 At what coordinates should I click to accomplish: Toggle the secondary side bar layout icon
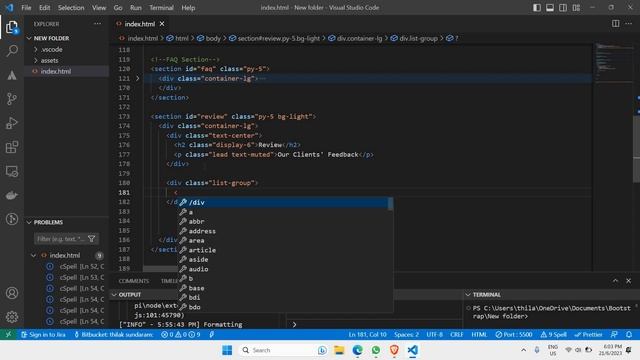[563, 7]
